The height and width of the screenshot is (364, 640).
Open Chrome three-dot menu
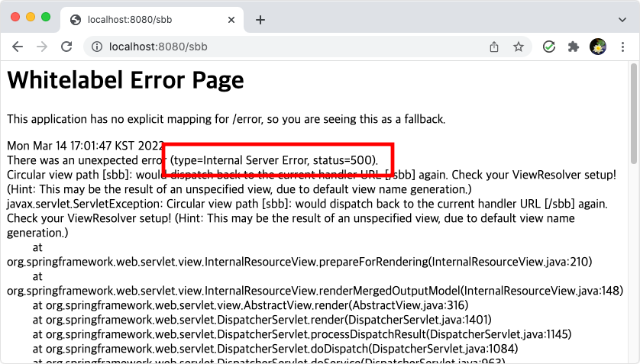point(622,47)
